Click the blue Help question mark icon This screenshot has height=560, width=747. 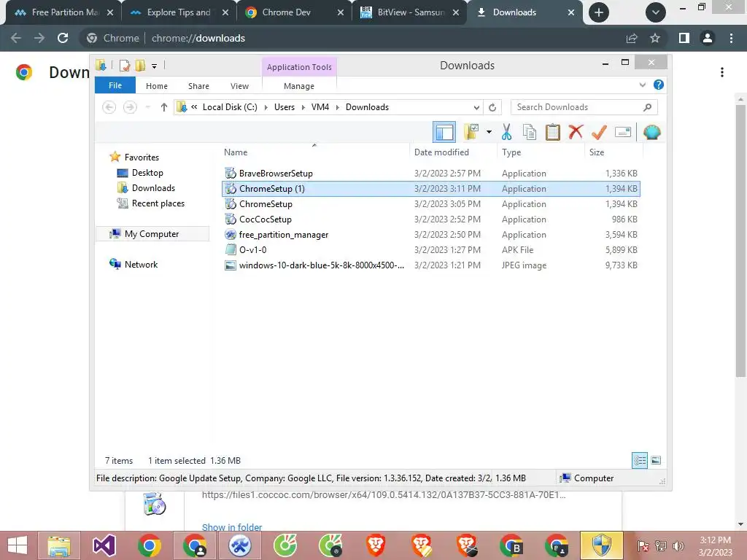[x=659, y=85]
